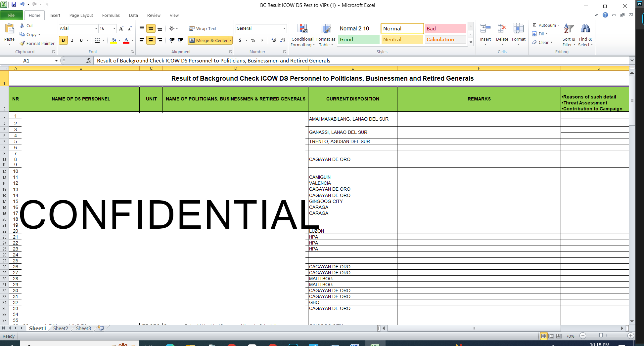Click the Save icon in Quick Access Toolbar
Image resolution: width=644 pixels, height=346 pixels.
coord(14,4)
